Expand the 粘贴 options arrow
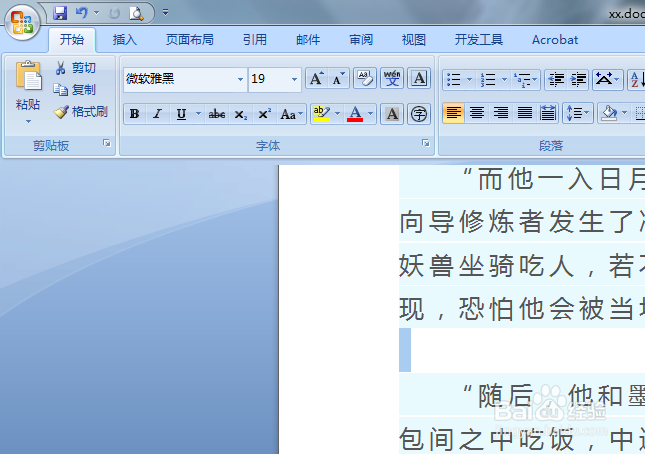The image size is (645, 454). (28, 121)
